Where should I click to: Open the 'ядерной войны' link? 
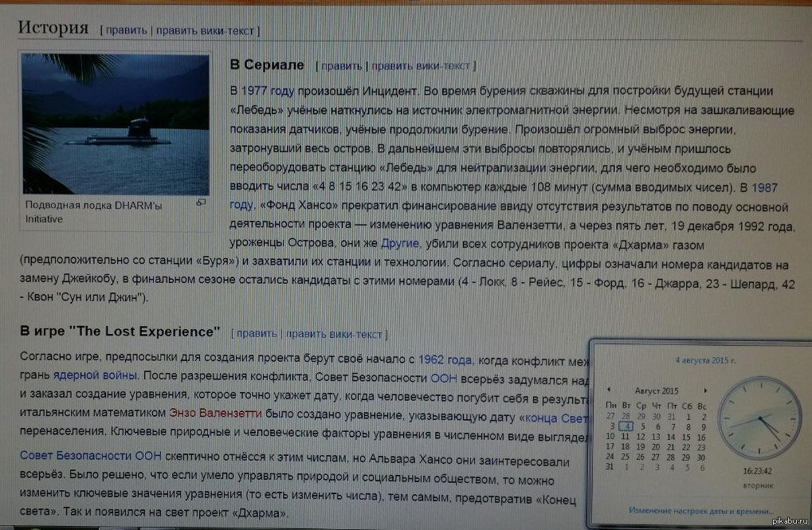click(96, 375)
